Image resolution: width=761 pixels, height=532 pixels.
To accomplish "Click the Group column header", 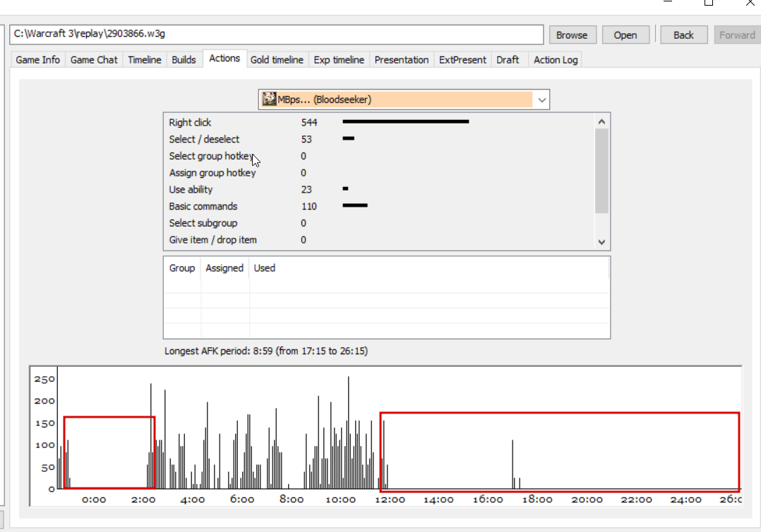I will (182, 268).
